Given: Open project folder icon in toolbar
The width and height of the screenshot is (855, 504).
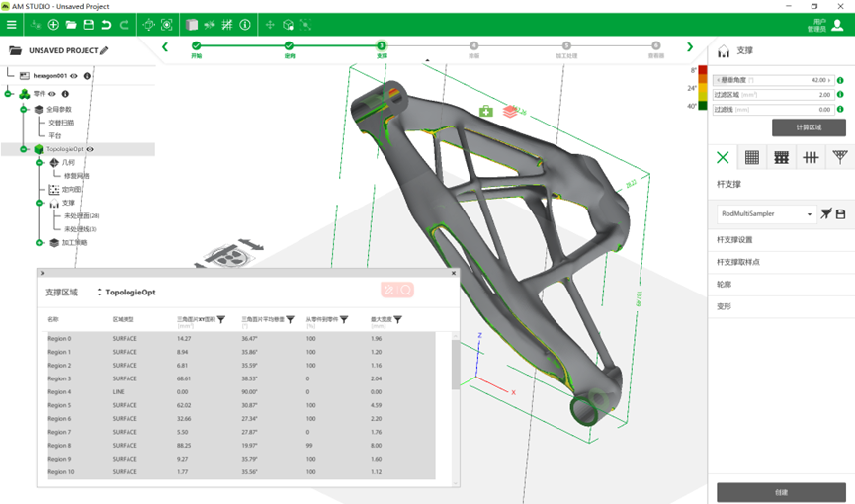Looking at the screenshot, I should tap(71, 25).
